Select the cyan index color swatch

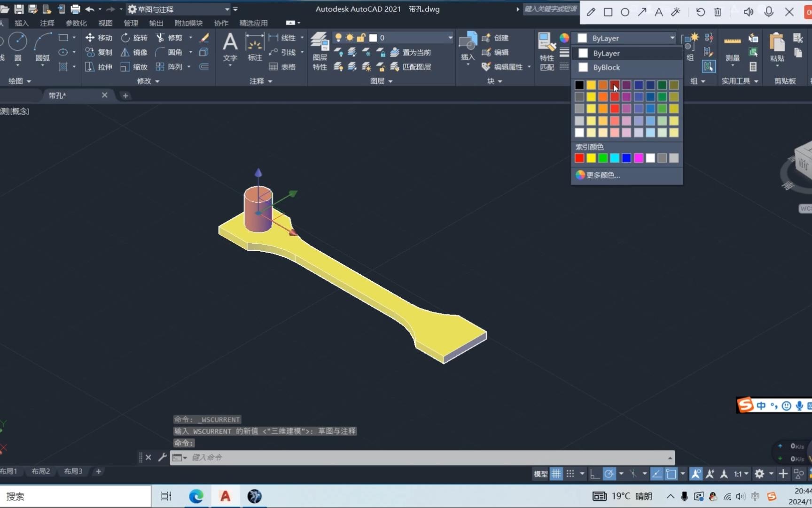click(x=615, y=158)
